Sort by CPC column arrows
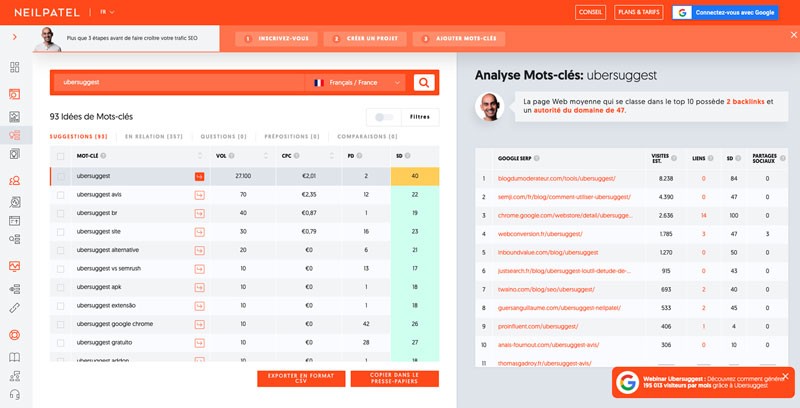The image size is (800, 408). [x=332, y=156]
